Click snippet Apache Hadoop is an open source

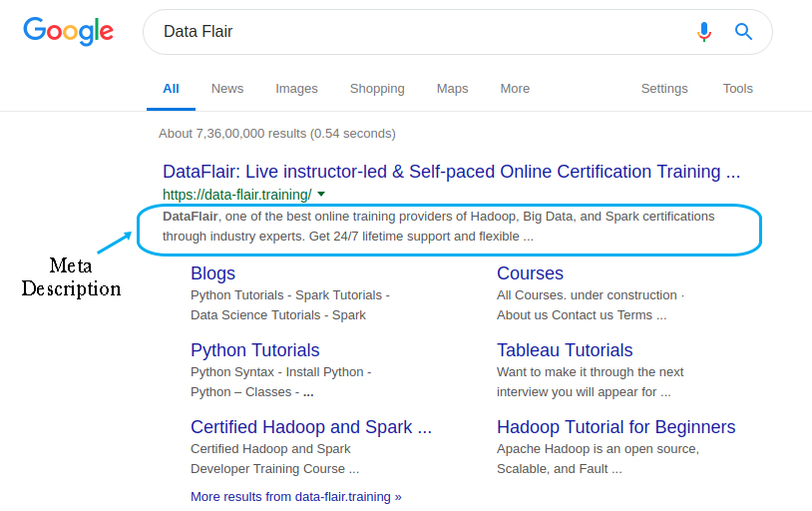point(598,449)
